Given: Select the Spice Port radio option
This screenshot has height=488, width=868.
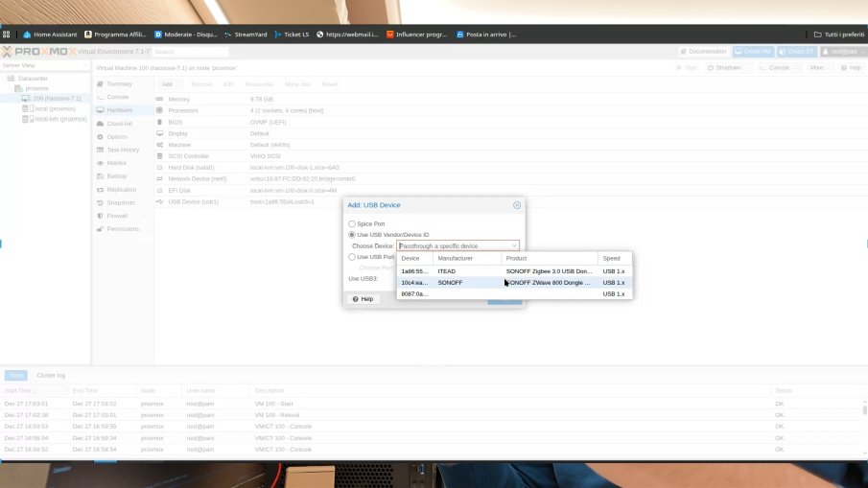Looking at the screenshot, I should 351,223.
